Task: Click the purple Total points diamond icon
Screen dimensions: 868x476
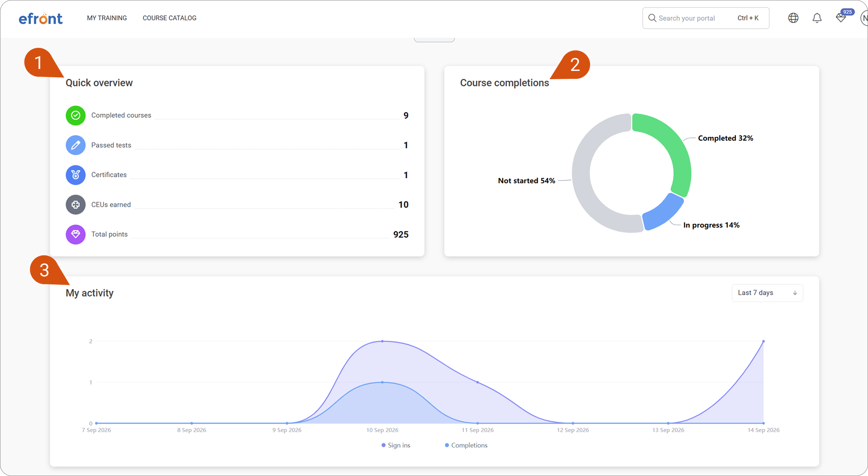Action: point(75,235)
